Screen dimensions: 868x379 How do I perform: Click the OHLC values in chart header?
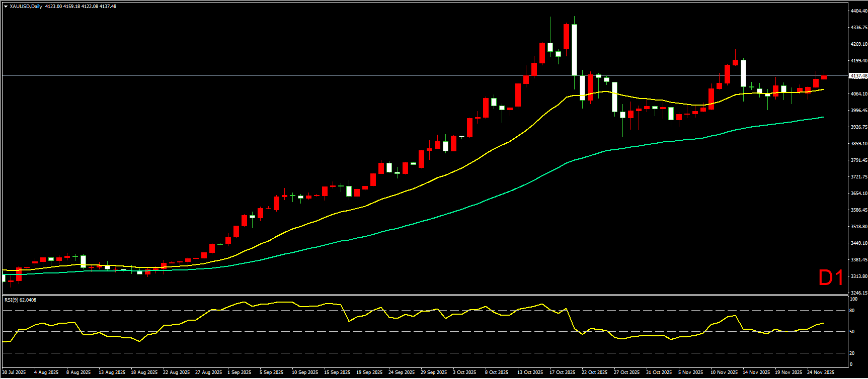click(81, 7)
